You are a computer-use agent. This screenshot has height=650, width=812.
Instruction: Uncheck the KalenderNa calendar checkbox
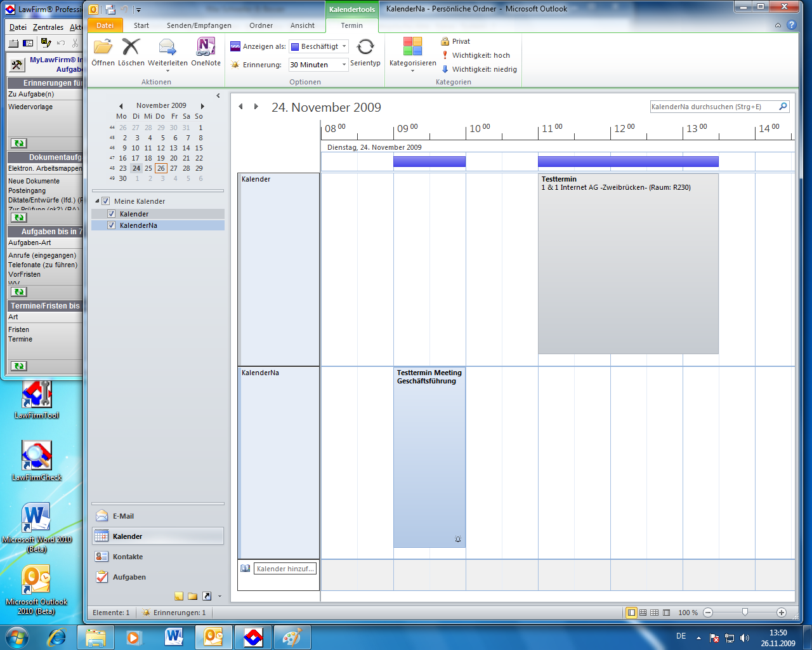tap(112, 225)
